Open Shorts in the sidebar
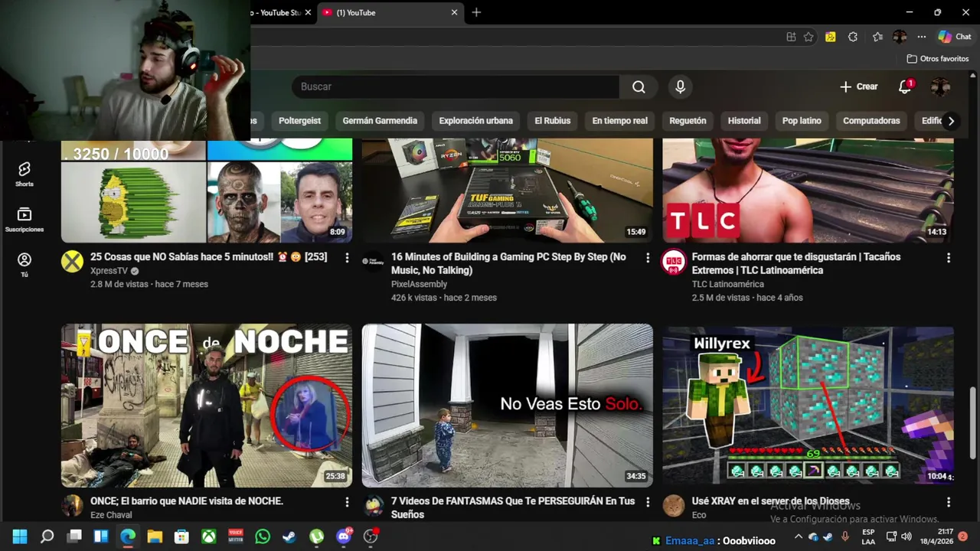The height and width of the screenshot is (551, 980). pos(24,174)
